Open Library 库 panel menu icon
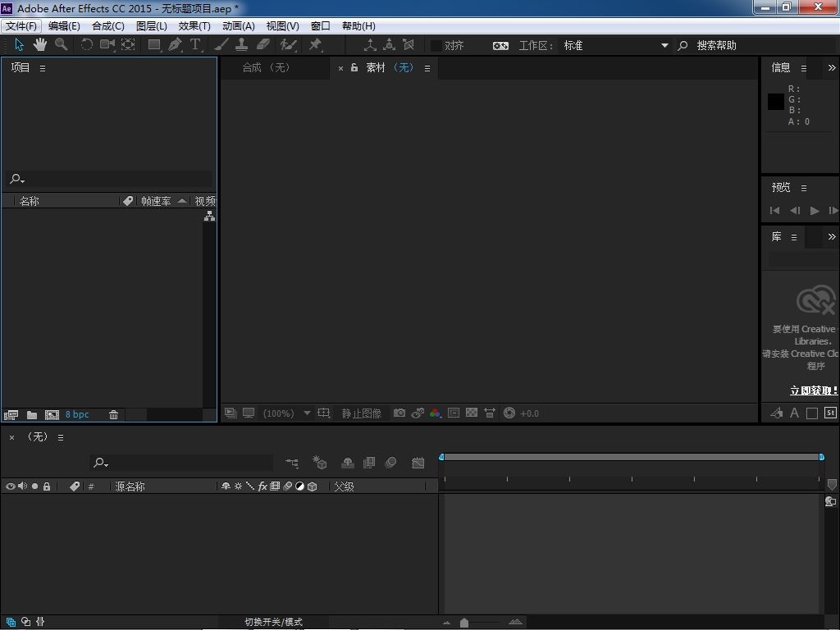The height and width of the screenshot is (630, 840). point(794,237)
